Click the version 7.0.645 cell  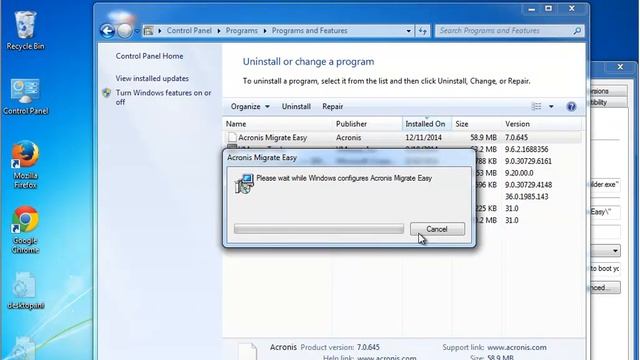point(516,138)
